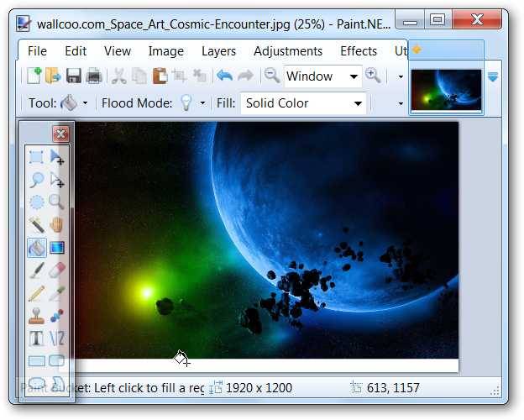Open the Adjustments menu
The width and height of the screenshot is (524, 420).
(x=288, y=51)
